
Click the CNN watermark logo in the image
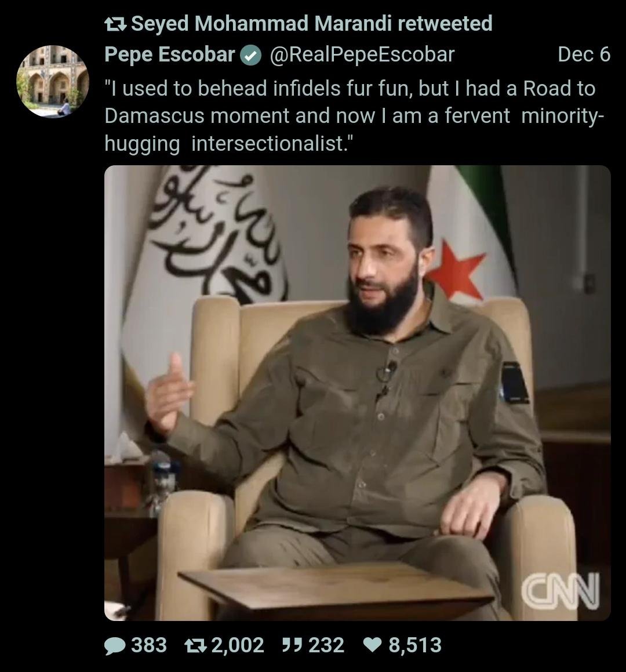pos(561,591)
